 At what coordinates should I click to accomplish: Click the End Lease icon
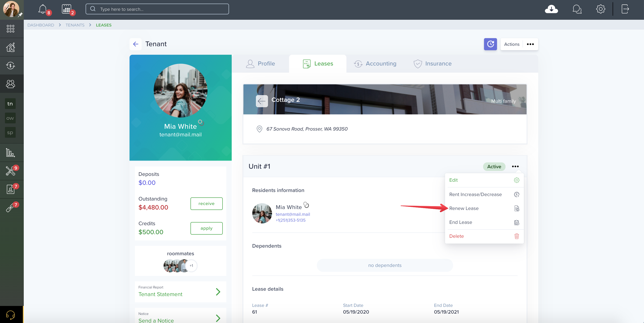click(516, 223)
